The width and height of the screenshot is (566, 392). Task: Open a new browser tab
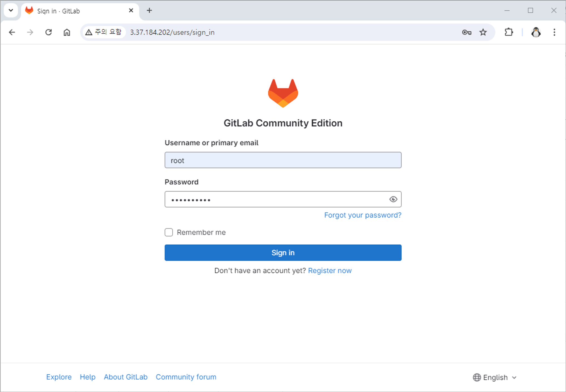(x=149, y=10)
